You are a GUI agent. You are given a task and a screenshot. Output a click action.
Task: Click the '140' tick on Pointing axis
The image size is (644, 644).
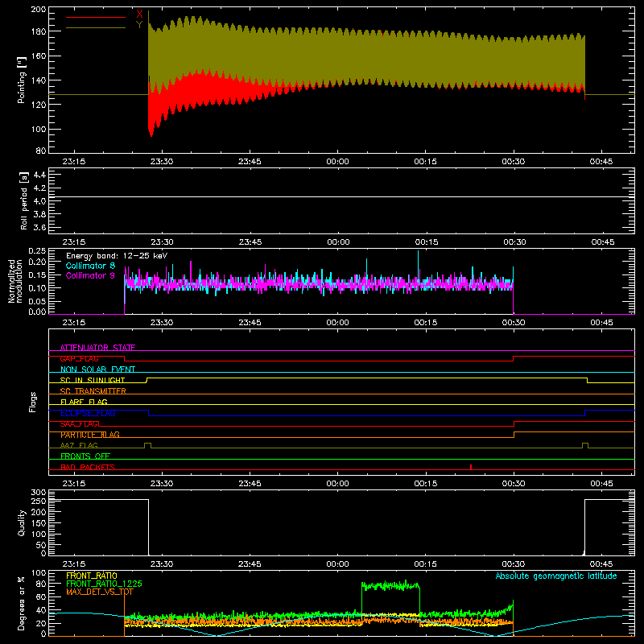point(39,80)
